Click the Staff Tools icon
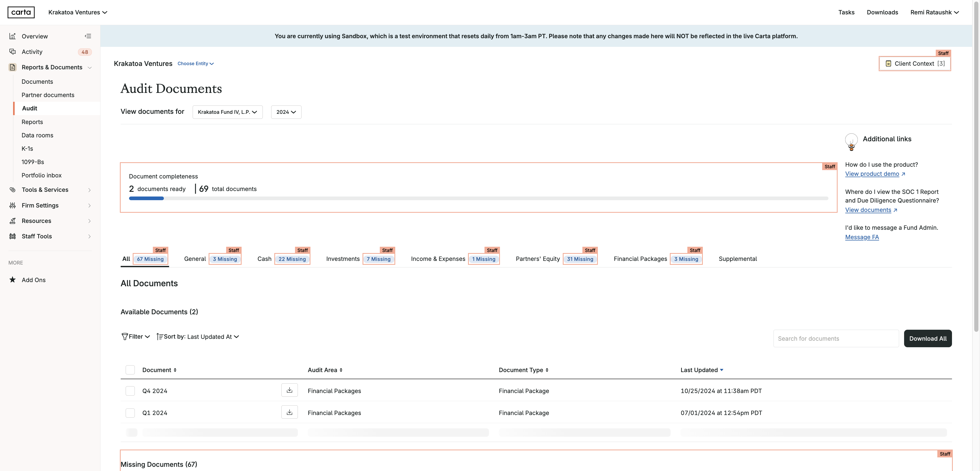980x471 pixels. point(13,236)
